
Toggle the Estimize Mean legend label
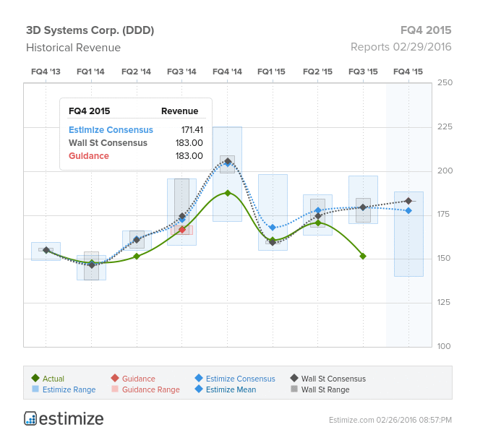[x=231, y=389]
